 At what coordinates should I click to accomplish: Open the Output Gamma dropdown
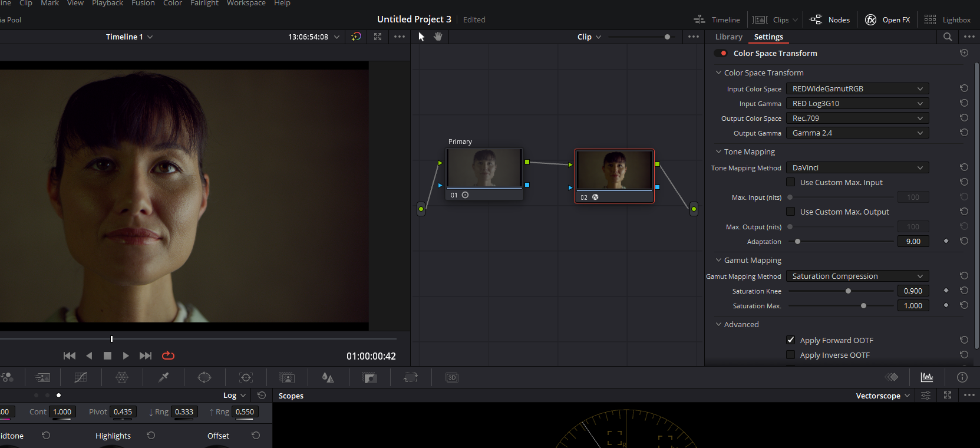[857, 133]
